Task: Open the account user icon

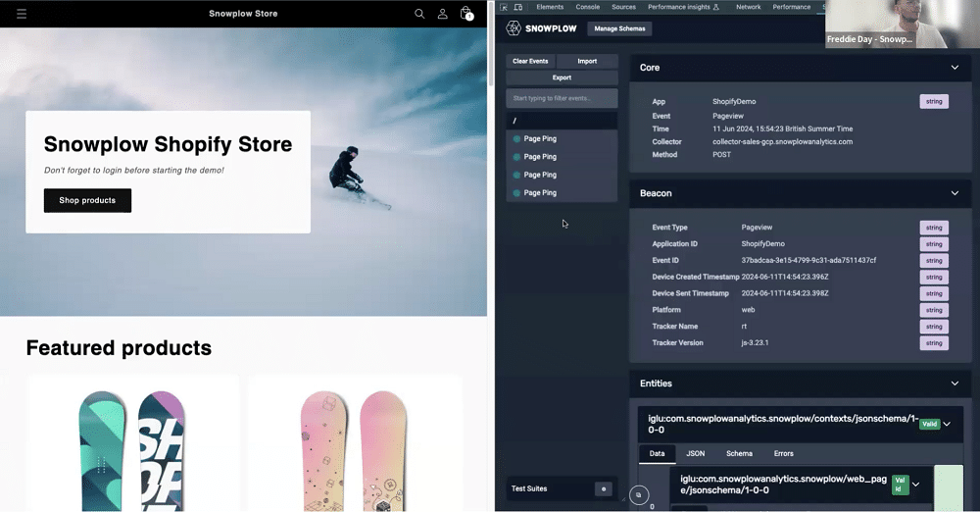Action: [443, 14]
